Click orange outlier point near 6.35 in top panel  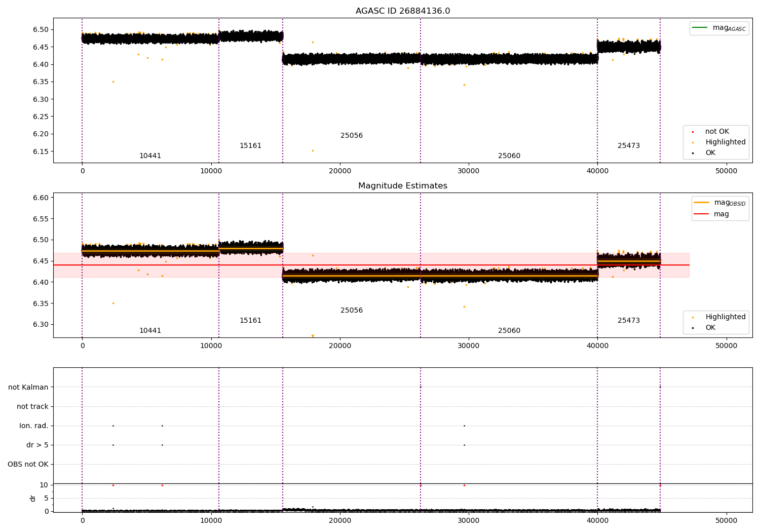click(x=113, y=82)
